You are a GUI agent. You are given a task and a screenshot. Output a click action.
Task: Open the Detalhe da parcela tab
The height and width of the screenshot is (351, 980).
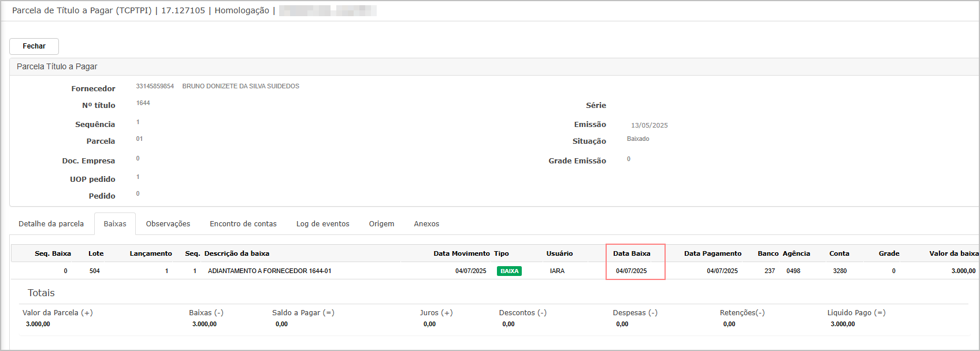click(51, 224)
